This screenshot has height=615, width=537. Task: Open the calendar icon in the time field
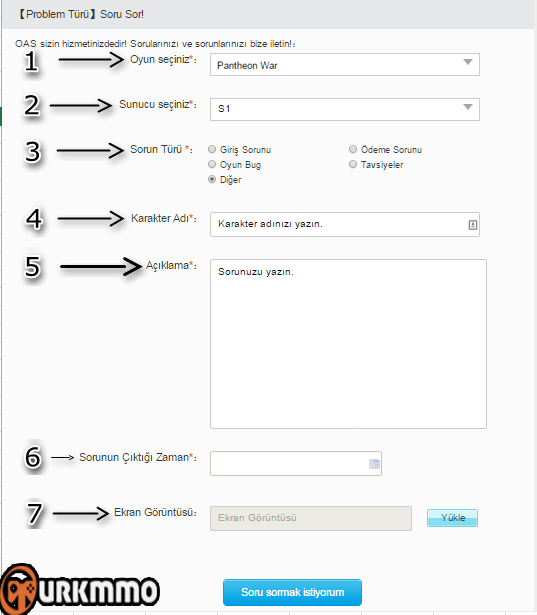coord(374,464)
